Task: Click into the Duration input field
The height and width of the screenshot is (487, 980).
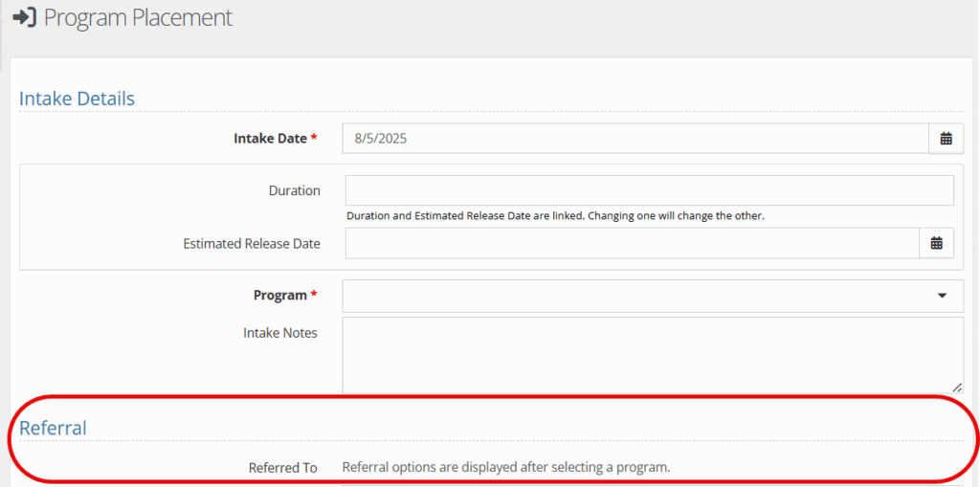Action: click(x=650, y=190)
